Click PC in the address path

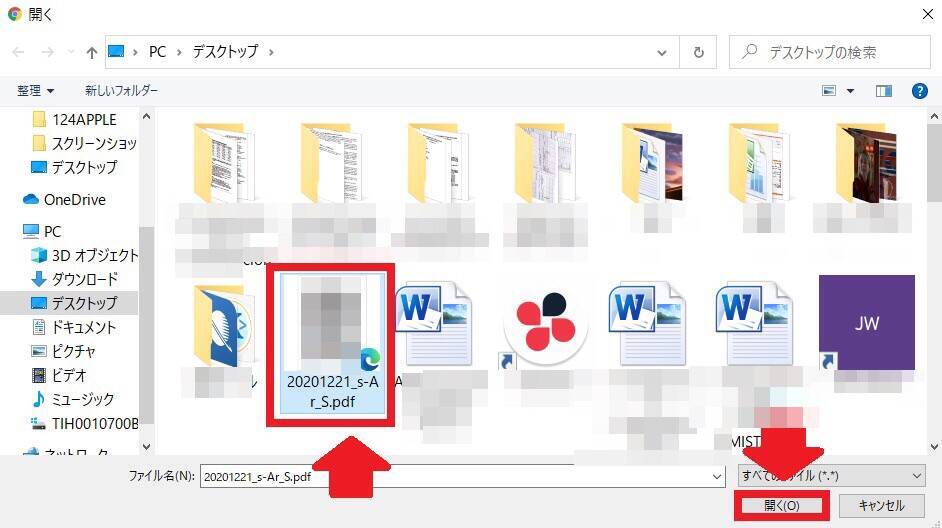[157, 52]
